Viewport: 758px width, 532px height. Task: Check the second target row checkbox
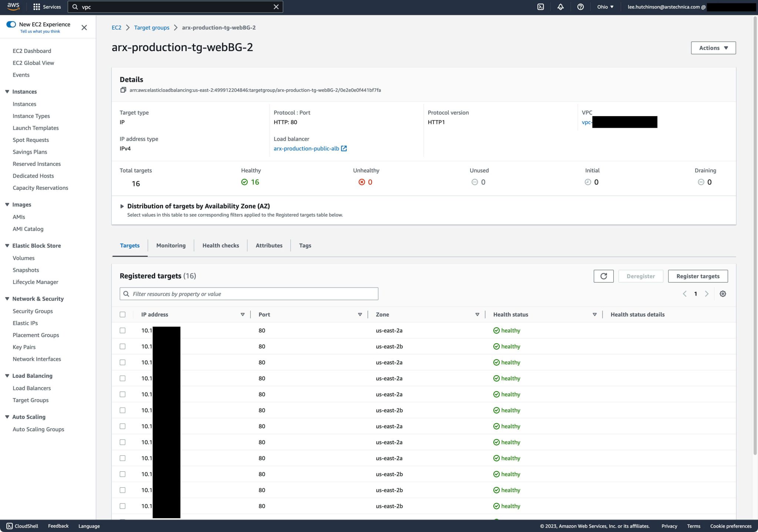(x=123, y=346)
